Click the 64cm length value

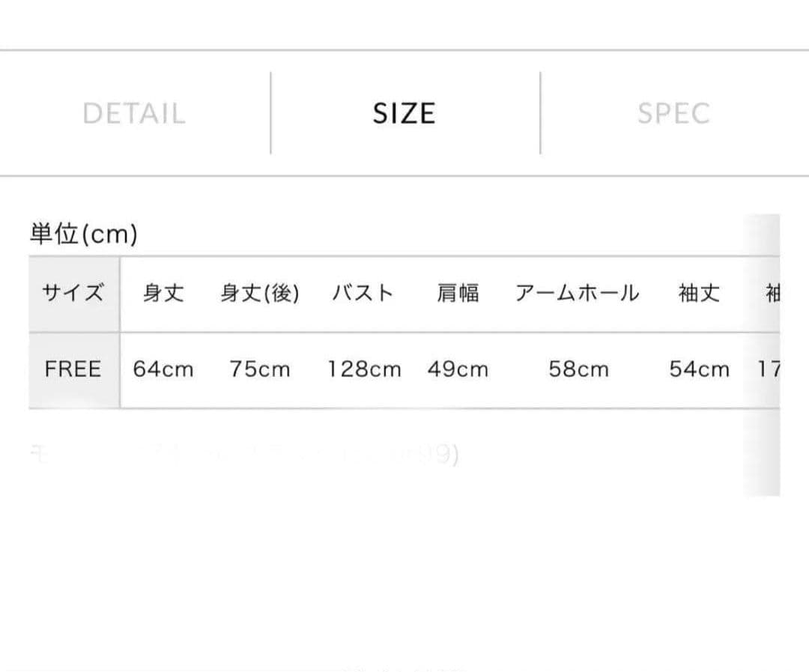tap(163, 369)
